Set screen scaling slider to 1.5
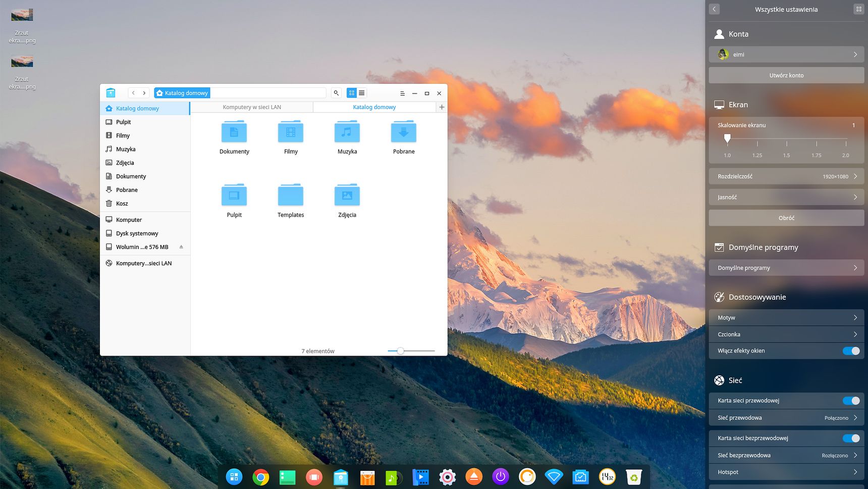 coord(787,143)
